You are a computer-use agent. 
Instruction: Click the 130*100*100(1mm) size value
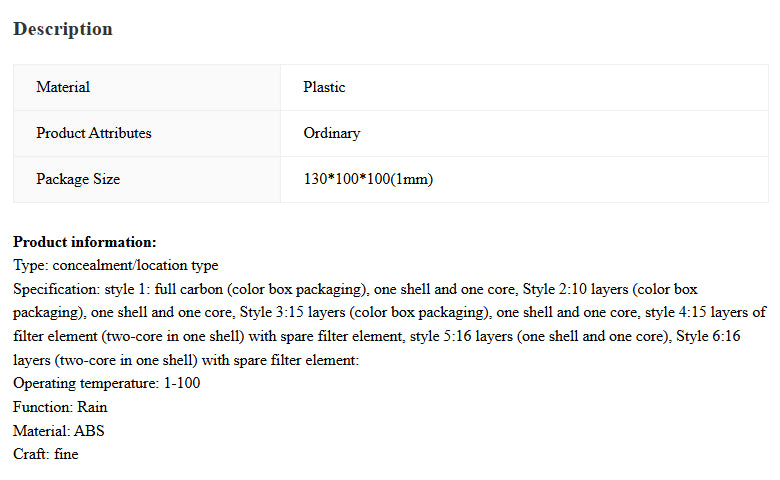(368, 179)
